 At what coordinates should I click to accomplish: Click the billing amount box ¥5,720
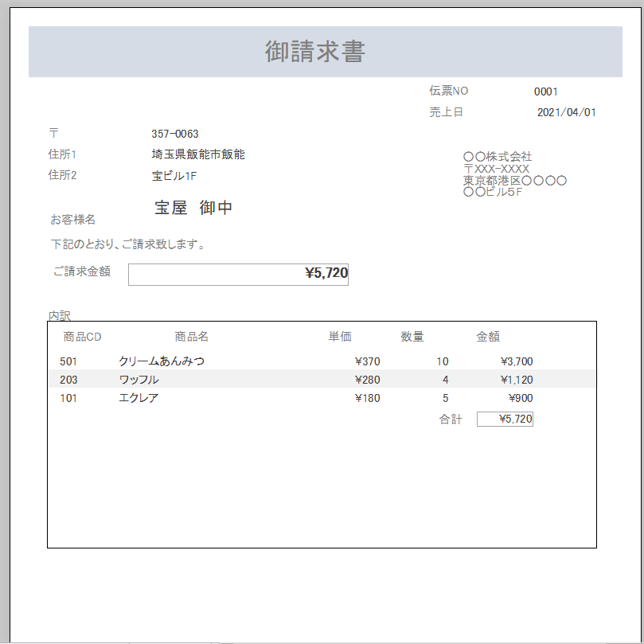pyautogui.click(x=238, y=275)
